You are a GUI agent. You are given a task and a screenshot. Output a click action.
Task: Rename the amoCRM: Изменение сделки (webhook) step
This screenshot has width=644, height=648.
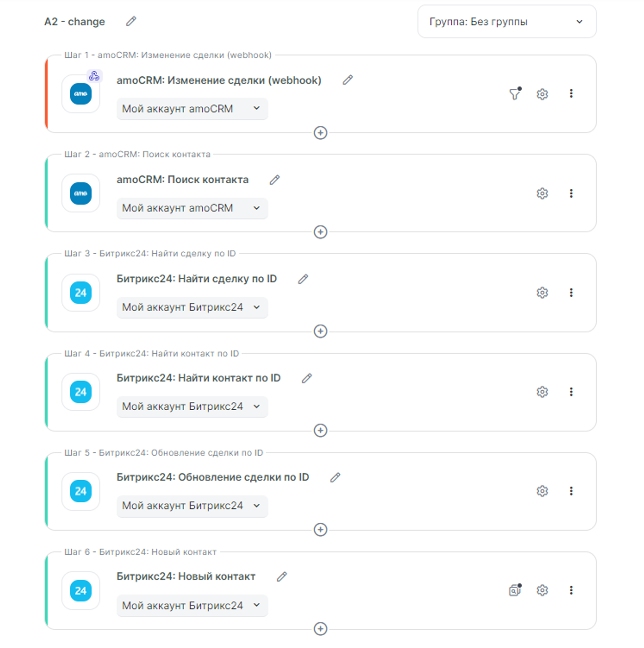pyautogui.click(x=348, y=80)
